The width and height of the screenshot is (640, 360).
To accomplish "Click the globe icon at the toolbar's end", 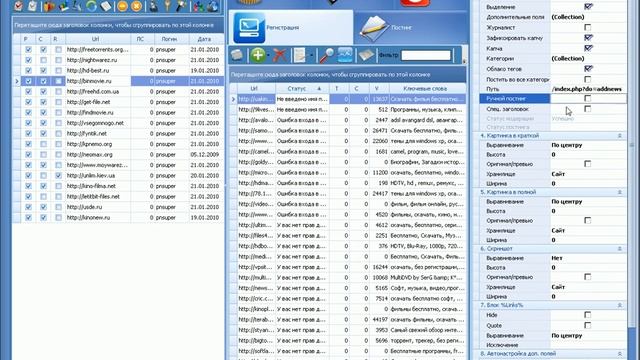I will [x=212, y=6].
